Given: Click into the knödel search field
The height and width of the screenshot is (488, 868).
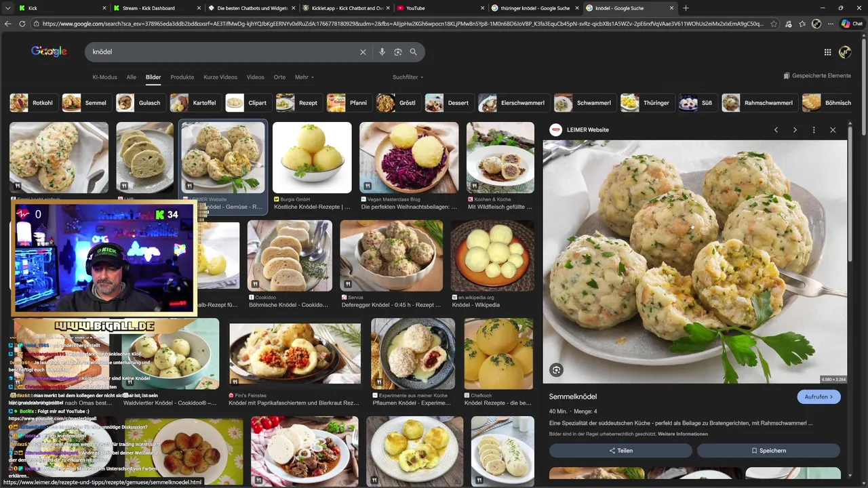Looking at the screenshot, I should [x=224, y=52].
